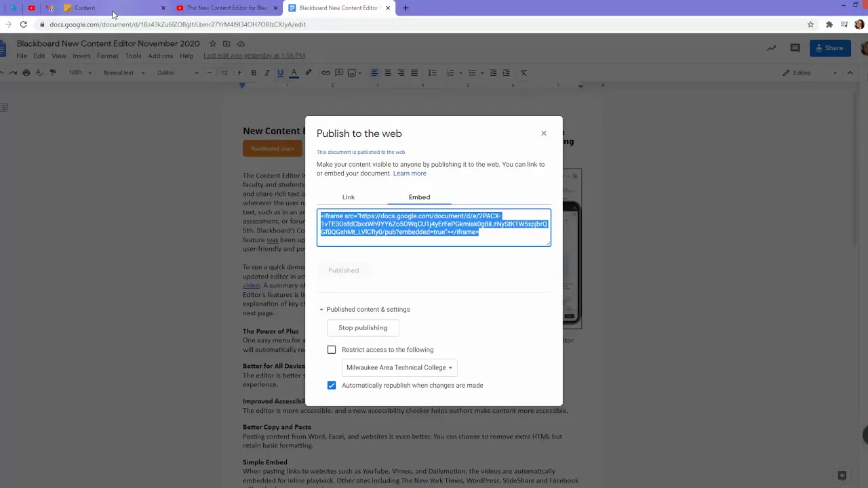Screen dimensions: 868x488
Task: Click the add comment toolbar icon
Action: click(x=339, y=73)
